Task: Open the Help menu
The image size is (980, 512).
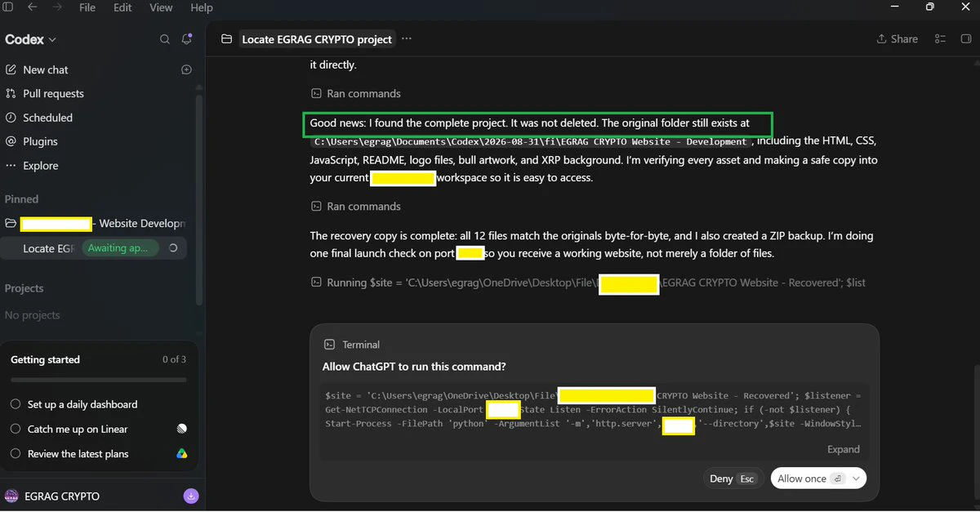Action: (x=202, y=7)
